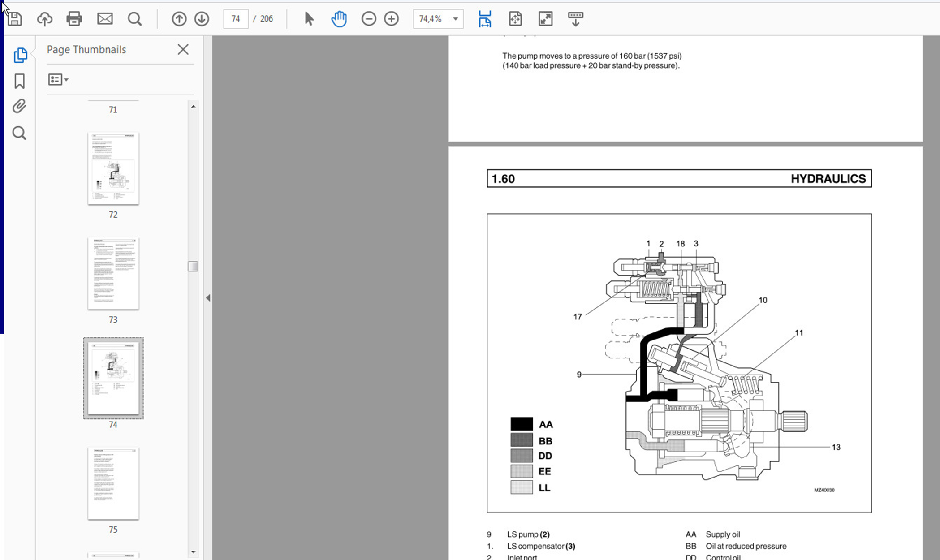Open the zoom level dropdown
The width and height of the screenshot is (940, 560).
click(x=455, y=19)
